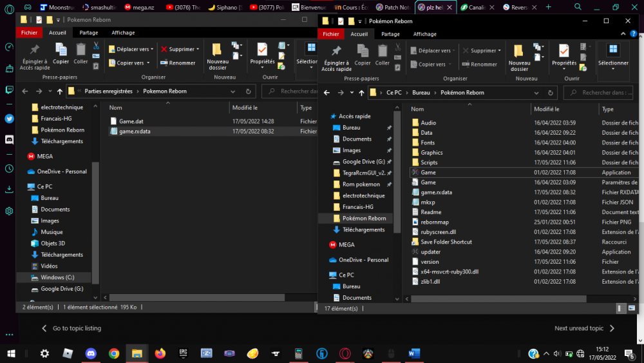Open Fichier tab in right window
The width and height of the screenshot is (644, 363).
tap(330, 34)
